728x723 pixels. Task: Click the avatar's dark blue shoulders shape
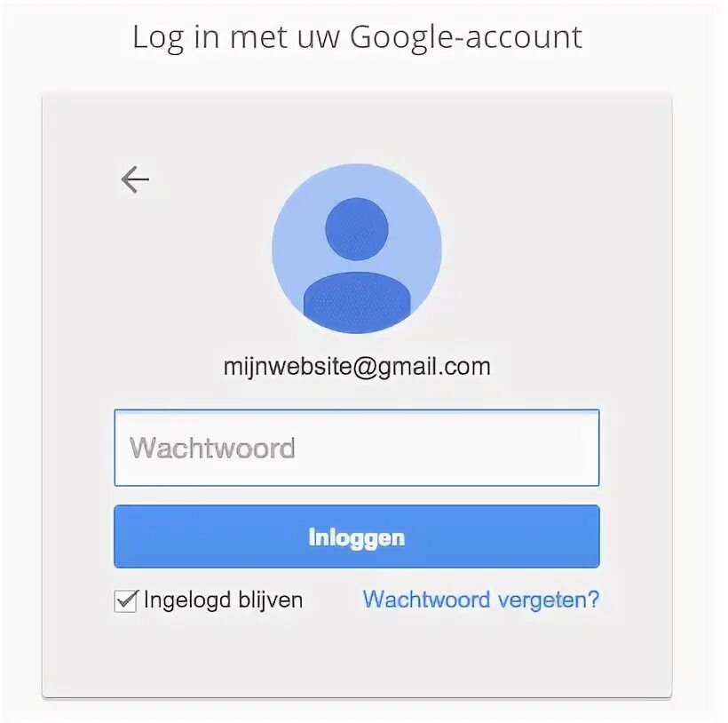pyautogui.click(x=357, y=302)
